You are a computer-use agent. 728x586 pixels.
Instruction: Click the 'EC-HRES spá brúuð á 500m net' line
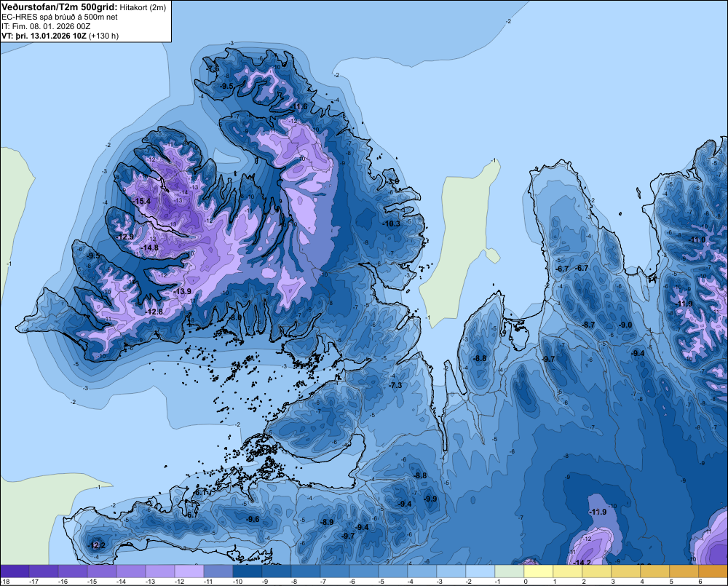[60, 17]
